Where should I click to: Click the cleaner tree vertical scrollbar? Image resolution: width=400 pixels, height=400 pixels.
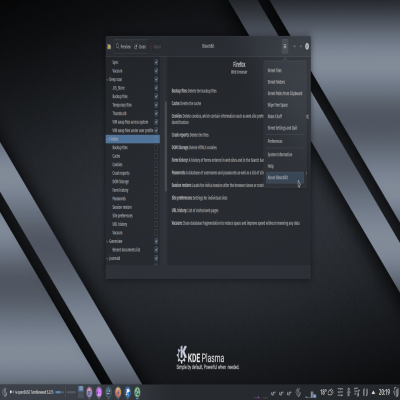[x=166, y=147]
